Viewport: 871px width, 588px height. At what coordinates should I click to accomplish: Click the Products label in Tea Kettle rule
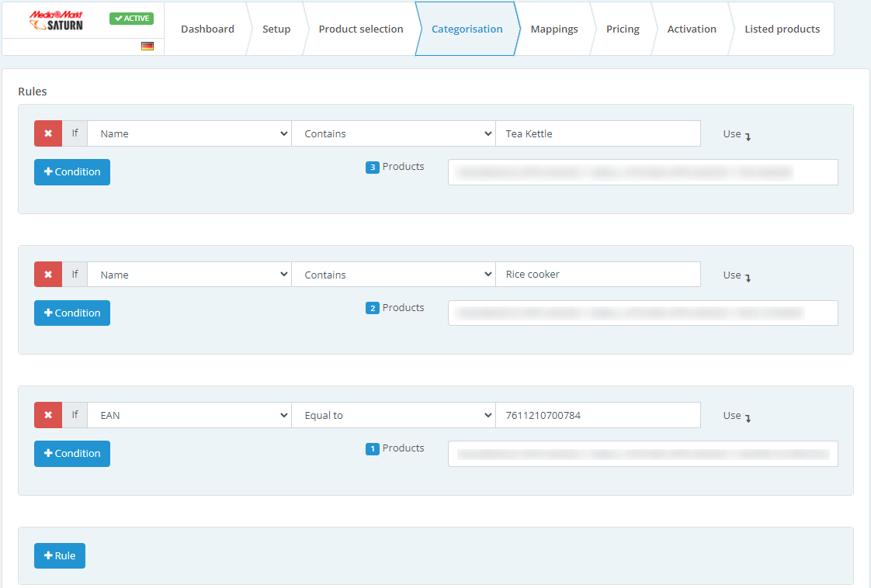403,167
